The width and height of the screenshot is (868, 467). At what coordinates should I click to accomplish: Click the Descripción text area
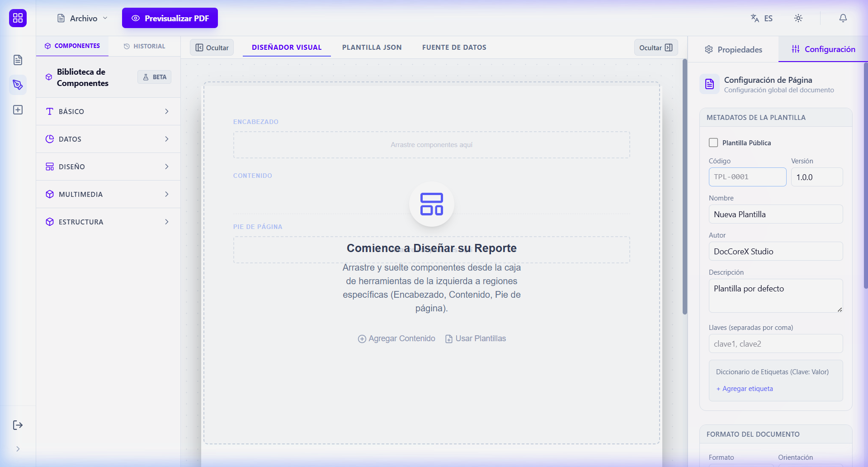(x=776, y=295)
